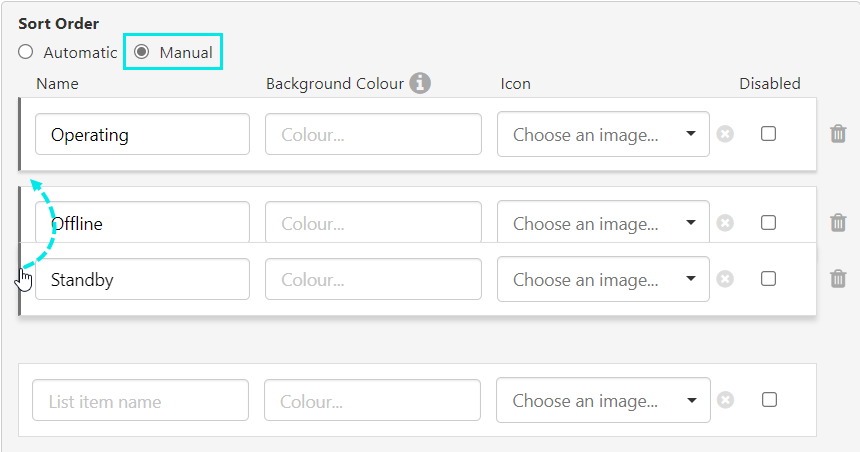
Task: Clear the icon for Operating row
Action: coord(725,134)
